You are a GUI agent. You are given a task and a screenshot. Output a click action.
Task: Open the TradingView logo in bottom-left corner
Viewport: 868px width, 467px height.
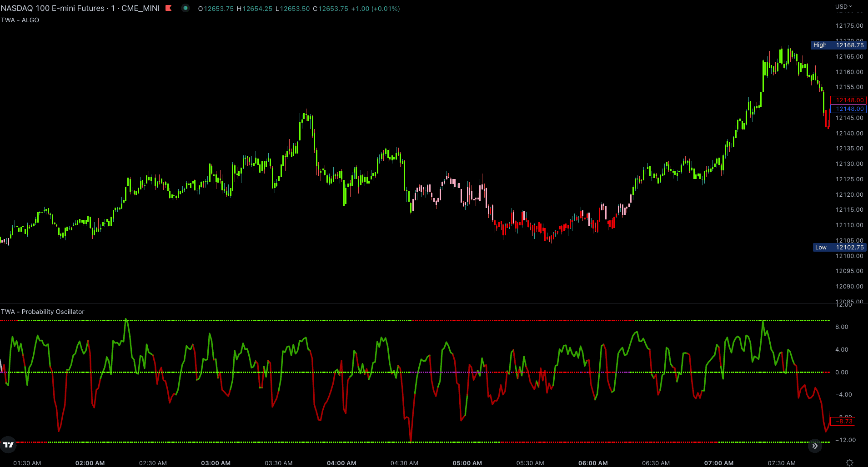point(8,445)
